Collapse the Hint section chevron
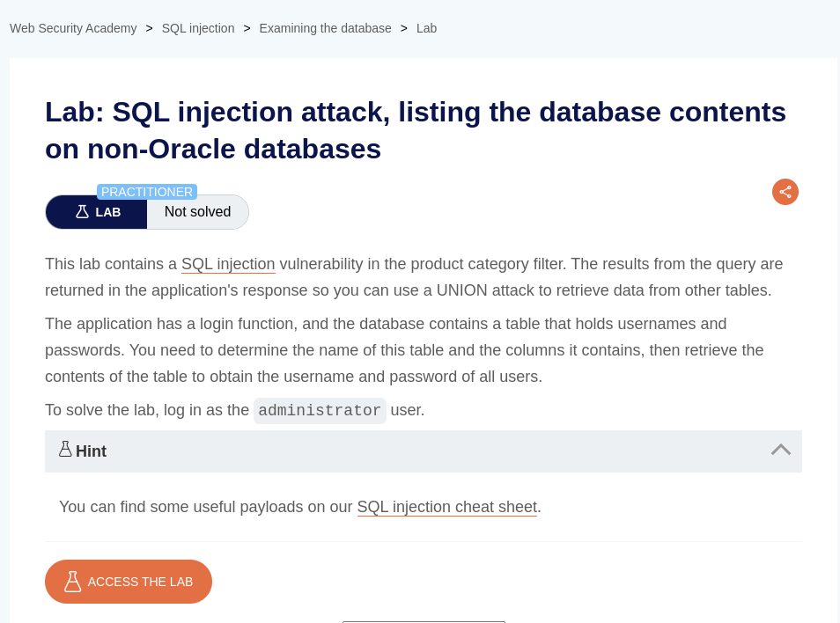The width and height of the screenshot is (840, 623). 780,450
